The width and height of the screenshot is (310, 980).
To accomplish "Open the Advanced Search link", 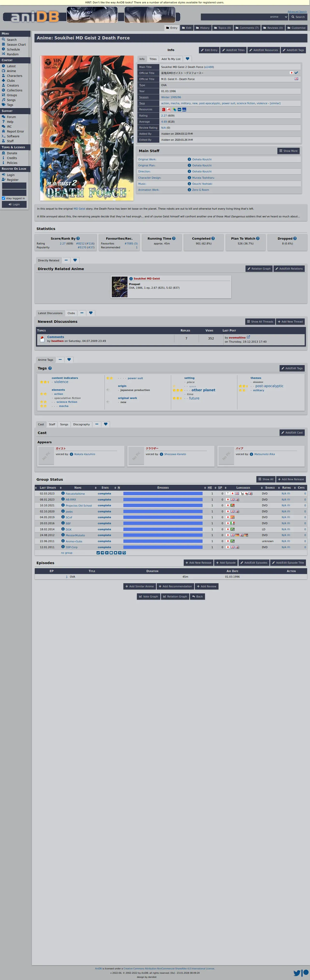I will pos(297,11).
